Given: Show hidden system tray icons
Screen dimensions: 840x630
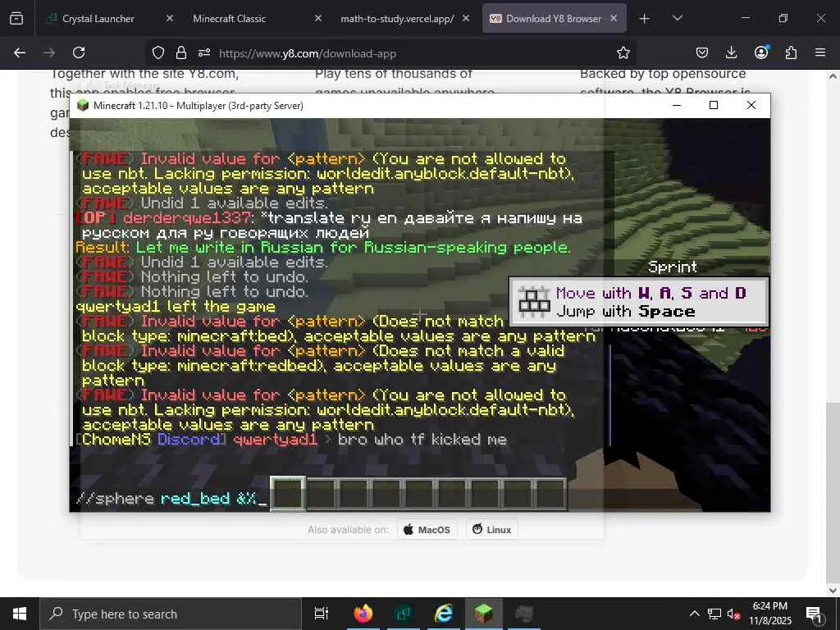Looking at the screenshot, I should pos(694,614).
